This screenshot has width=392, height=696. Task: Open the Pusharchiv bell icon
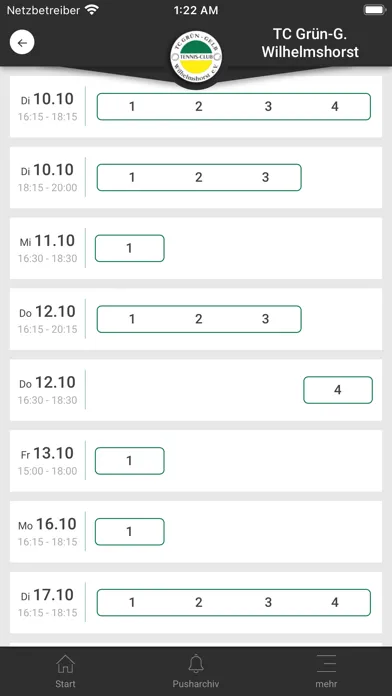[196, 664]
